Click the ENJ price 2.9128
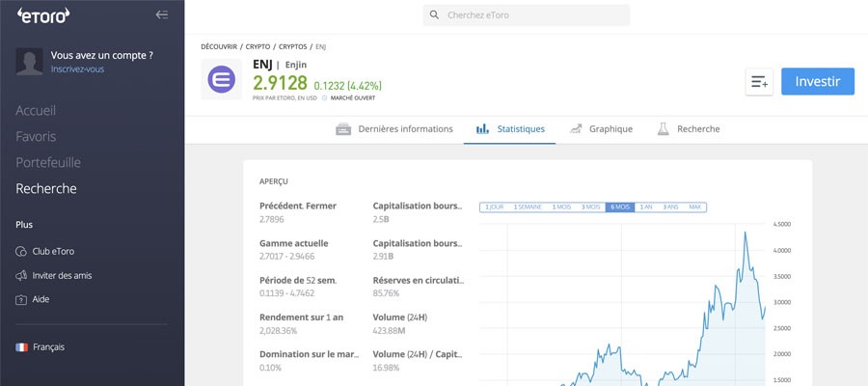The image size is (868, 386). click(280, 83)
